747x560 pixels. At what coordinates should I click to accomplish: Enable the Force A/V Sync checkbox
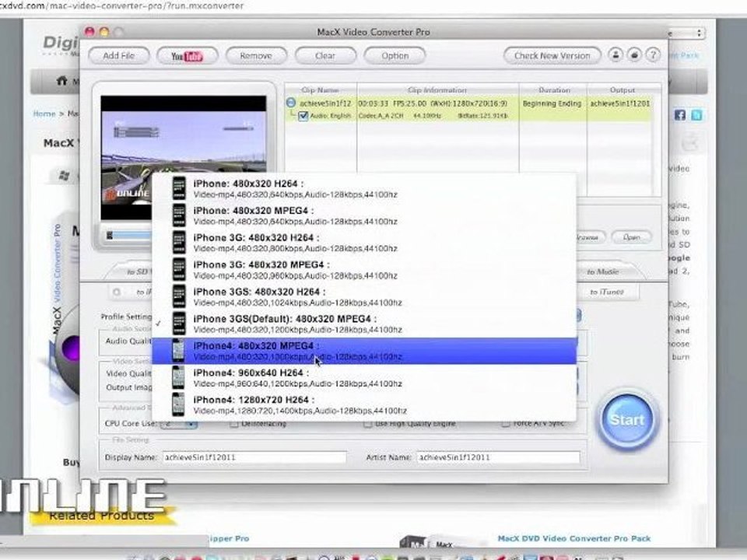tap(506, 423)
